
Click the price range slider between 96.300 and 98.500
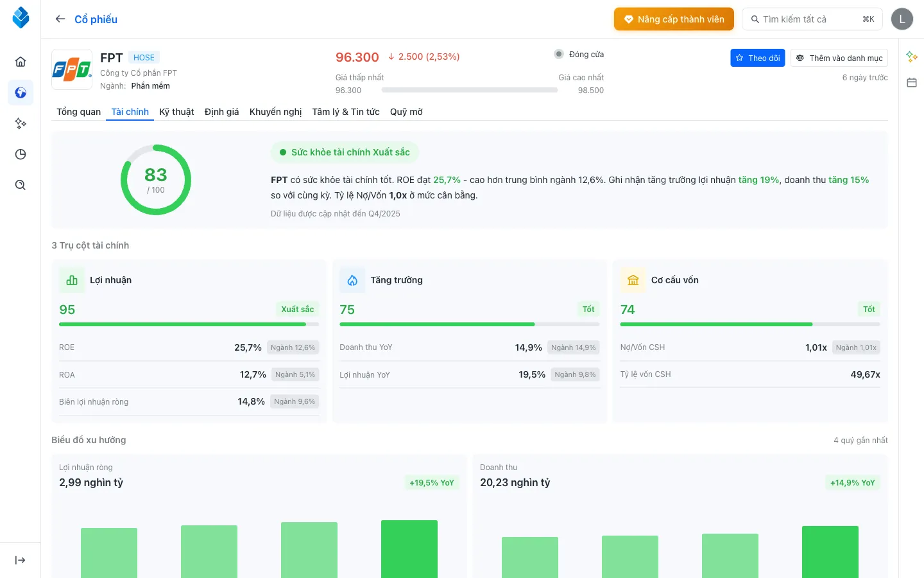click(x=470, y=90)
